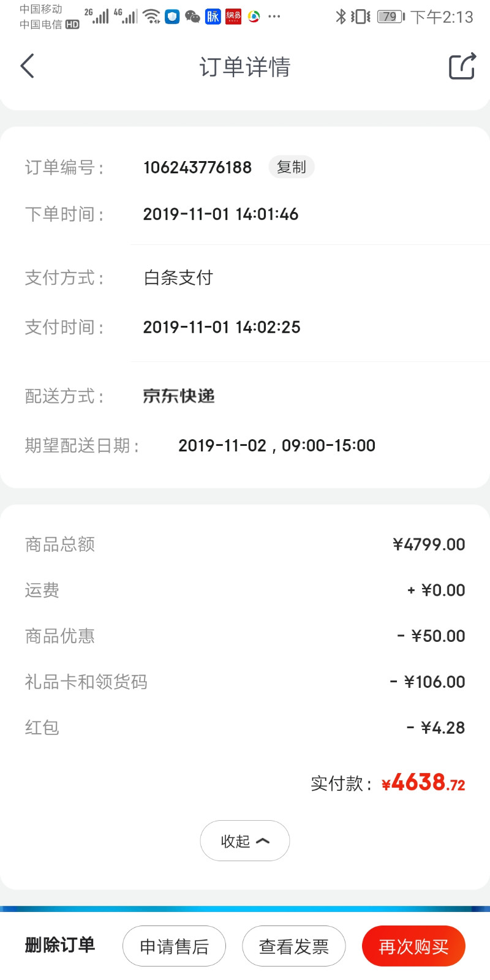The width and height of the screenshot is (490, 980).
Task: Open the three-dots notification overflow
Action: click(x=274, y=17)
